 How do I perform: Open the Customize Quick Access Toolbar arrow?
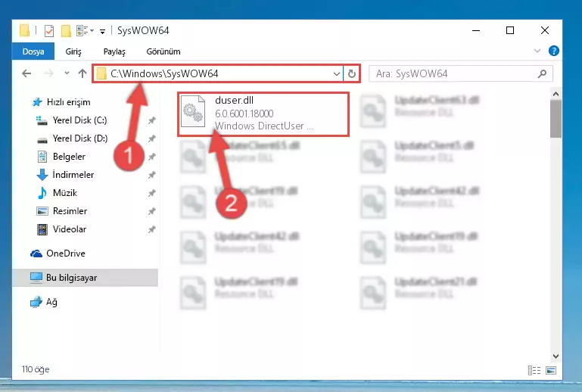[x=102, y=31]
